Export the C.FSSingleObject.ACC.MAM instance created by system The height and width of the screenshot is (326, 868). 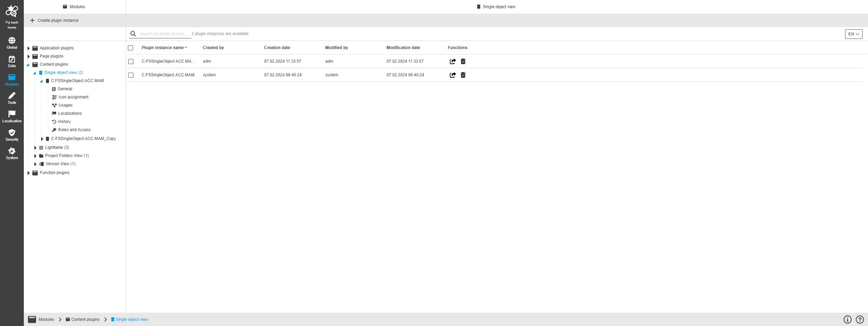pyautogui.click(x=453, y=75)
